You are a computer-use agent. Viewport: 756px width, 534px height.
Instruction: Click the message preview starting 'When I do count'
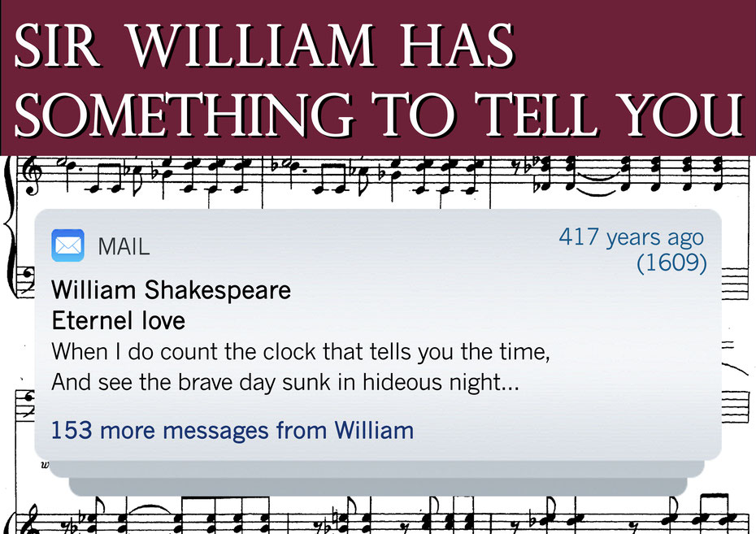301,351
